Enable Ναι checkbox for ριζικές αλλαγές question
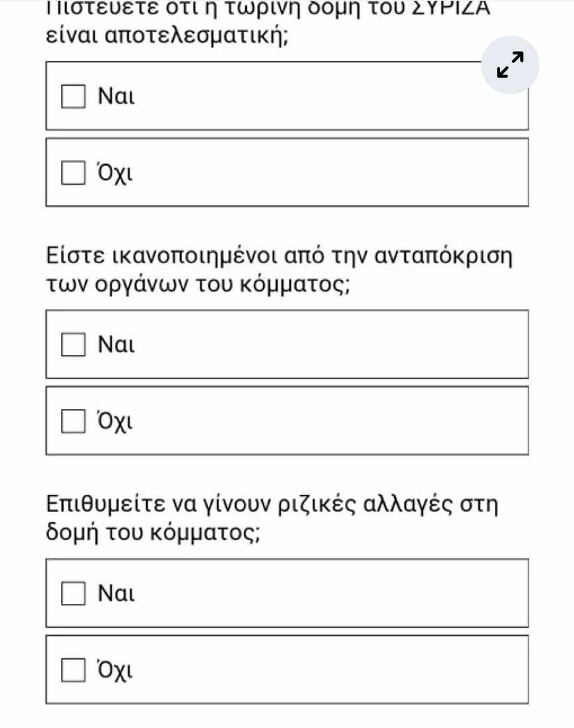 point(74,593)
